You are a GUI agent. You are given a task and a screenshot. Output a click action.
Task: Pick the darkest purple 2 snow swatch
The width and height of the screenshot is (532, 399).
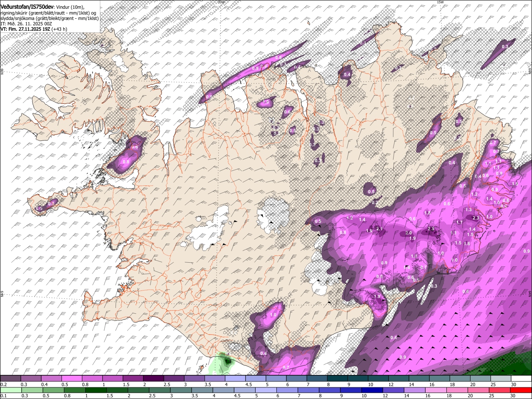pos(153,379)
